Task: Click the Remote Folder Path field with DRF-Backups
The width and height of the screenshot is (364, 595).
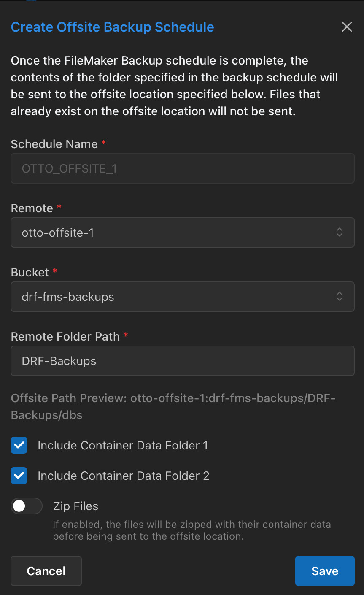Action: [182, 361]
